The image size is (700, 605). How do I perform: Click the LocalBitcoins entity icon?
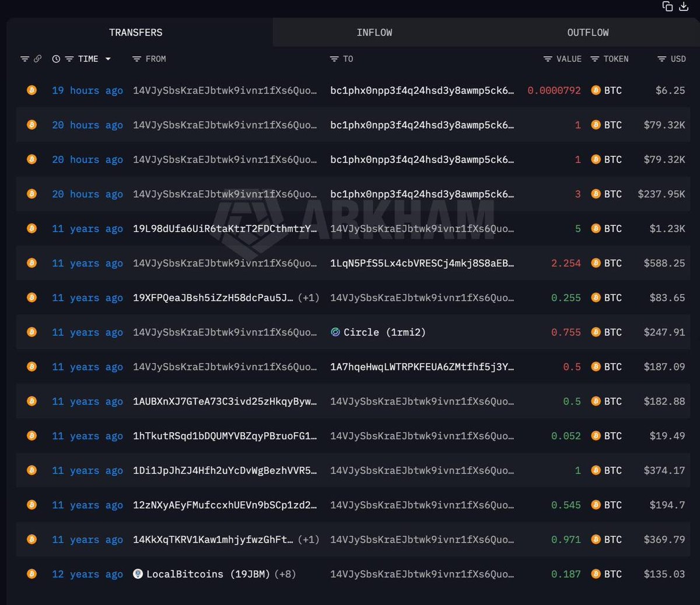click(x=138, y=574)
